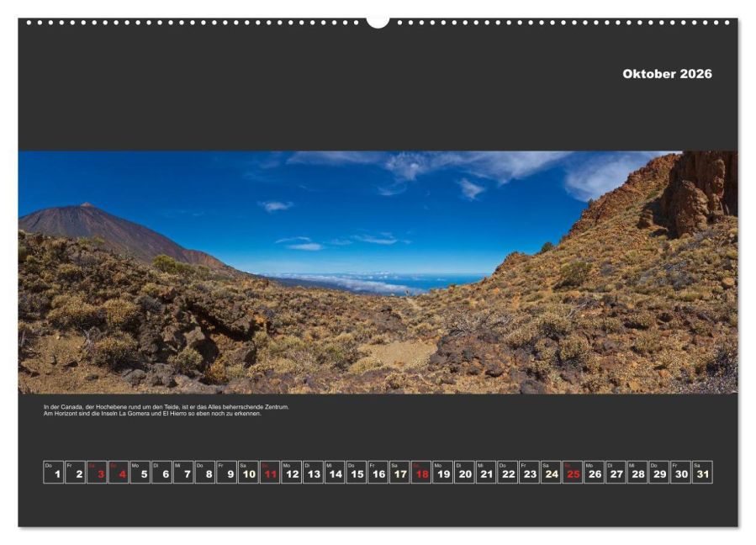Click the sea horizon in the panorama

(453, 278)
